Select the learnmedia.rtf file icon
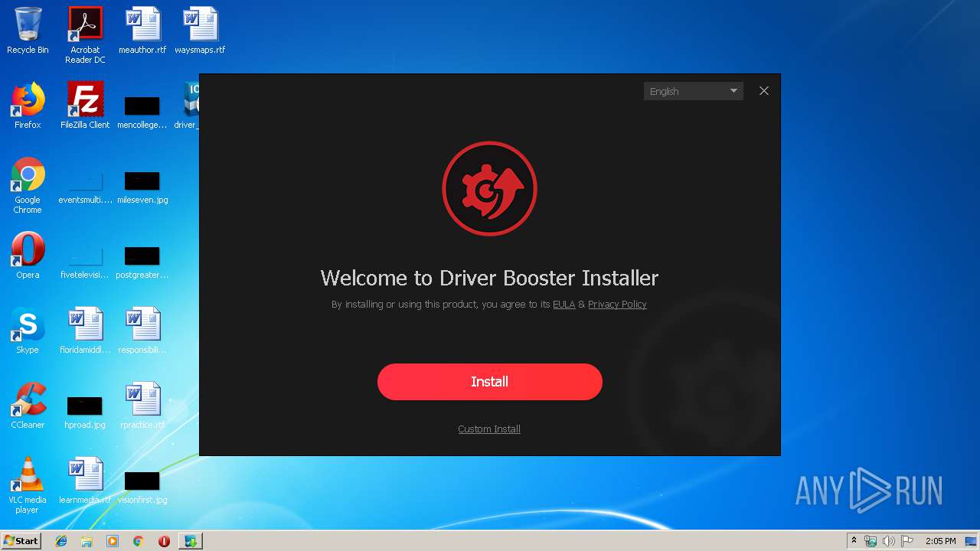The width and height of the screenshot is (980, 551). [x=85, y=481]
